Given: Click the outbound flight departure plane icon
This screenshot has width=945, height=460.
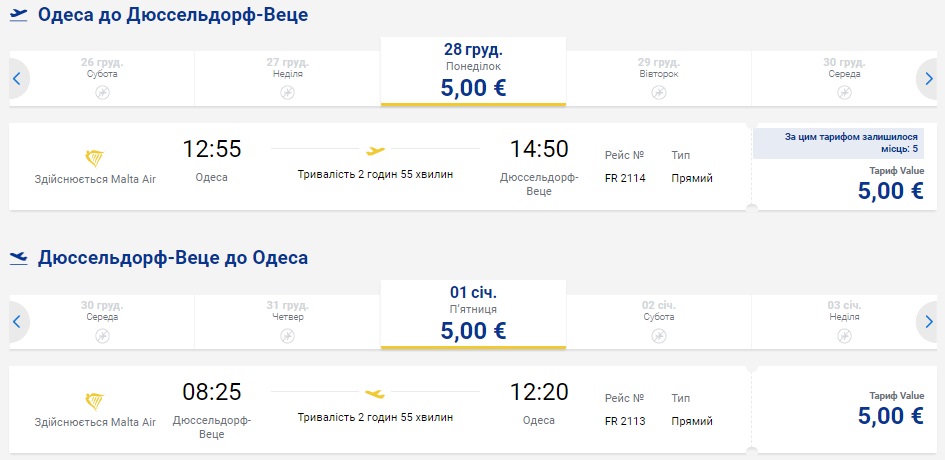Looking at the screenshot, I should pos(18,15).
